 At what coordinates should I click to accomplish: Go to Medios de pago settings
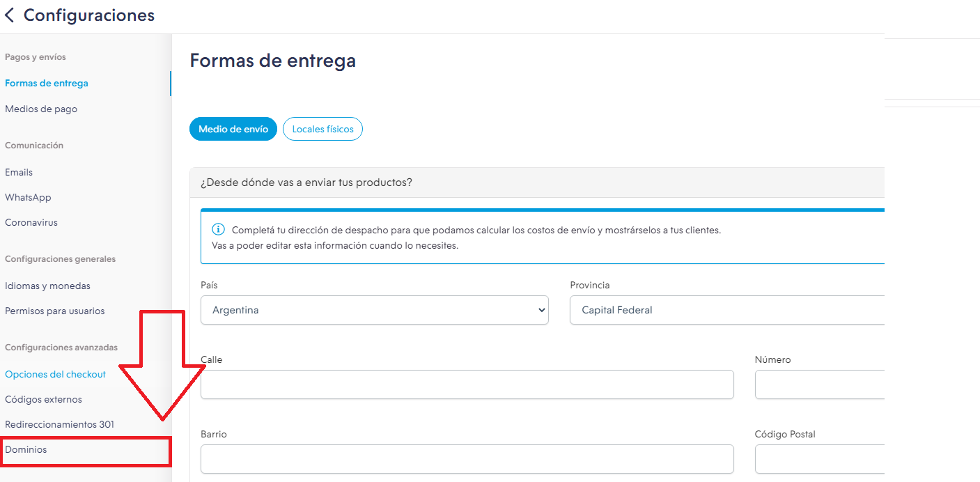pyautogui.click(x=41, y=109)
